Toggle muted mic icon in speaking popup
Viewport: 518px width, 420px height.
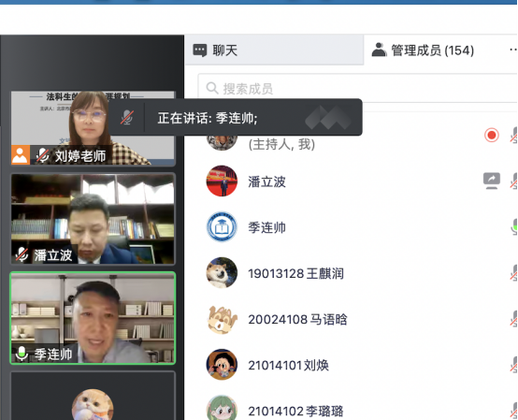(126, 117)
